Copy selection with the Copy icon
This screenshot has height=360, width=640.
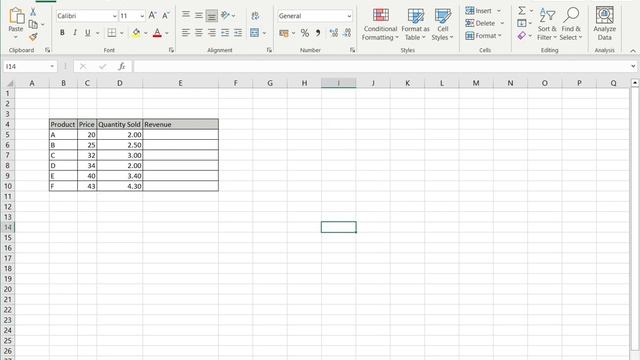[x=33, y=24]
